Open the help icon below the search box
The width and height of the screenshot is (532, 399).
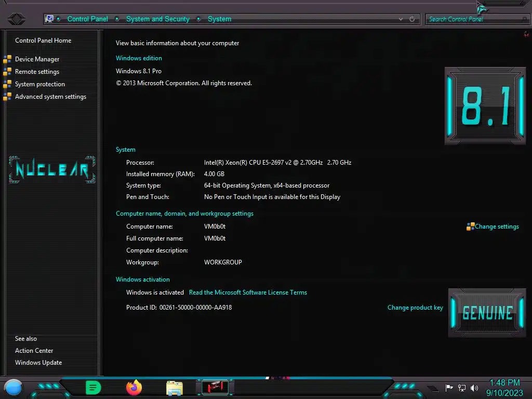(526, 34)
